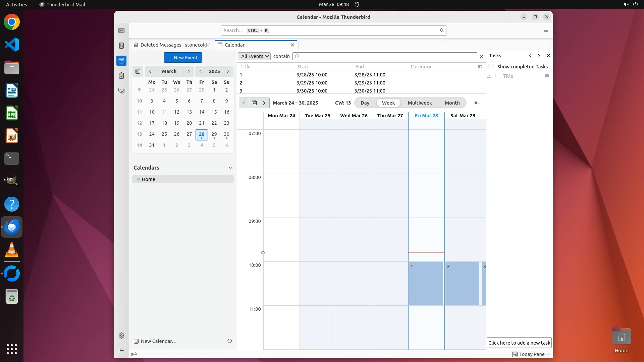Switch calendar to Month view
Screen dimensions: 644x362
click(x=452, y=103)
